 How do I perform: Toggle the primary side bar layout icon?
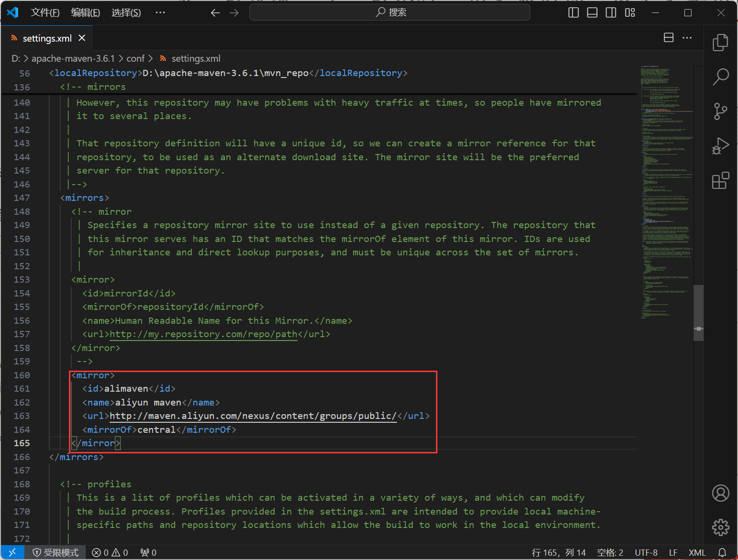tap(573, 12)
